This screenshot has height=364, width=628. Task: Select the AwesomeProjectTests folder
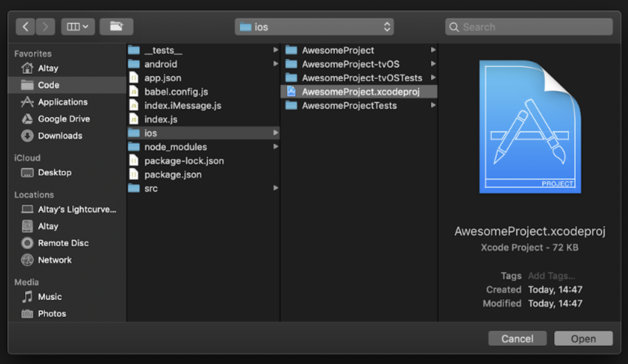[x=359, y=106]
